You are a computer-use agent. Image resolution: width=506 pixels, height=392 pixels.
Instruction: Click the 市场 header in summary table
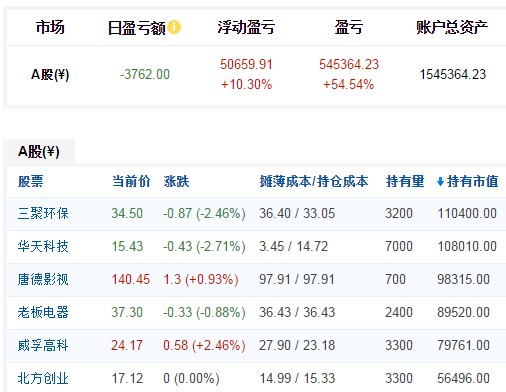point(50,27)
